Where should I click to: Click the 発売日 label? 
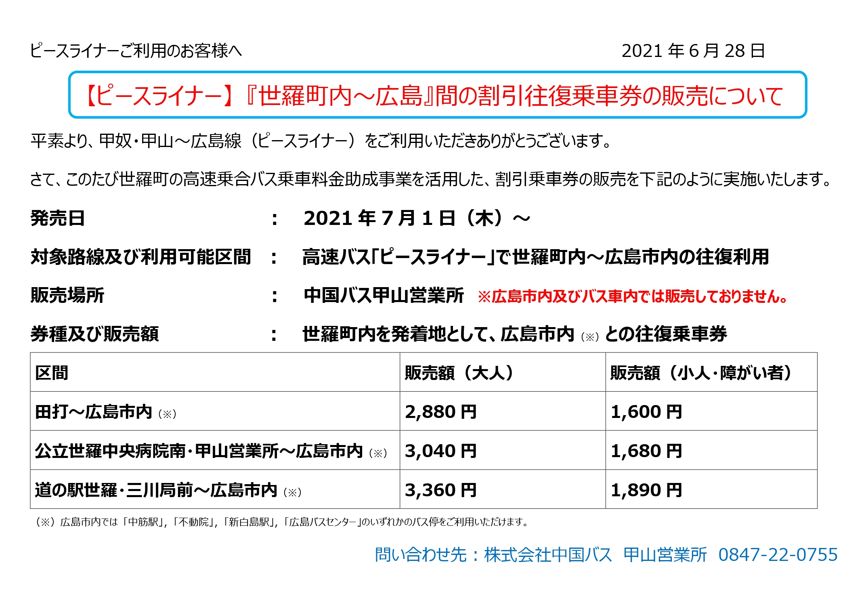pos(58,218)
